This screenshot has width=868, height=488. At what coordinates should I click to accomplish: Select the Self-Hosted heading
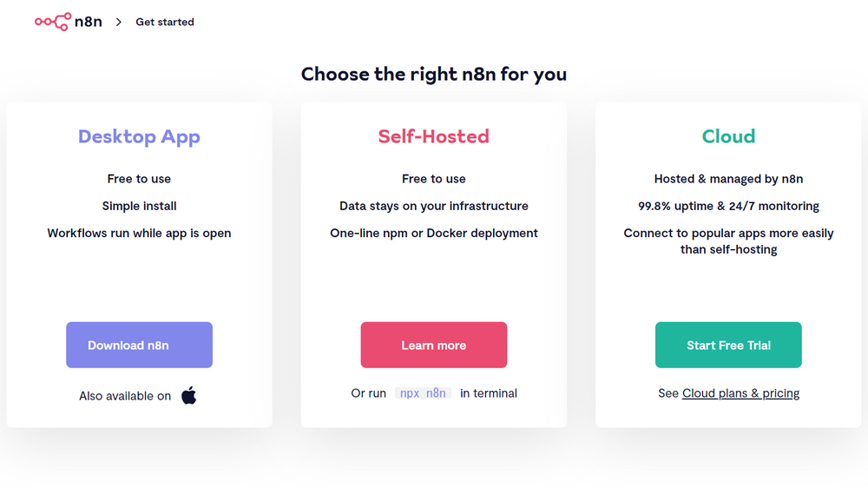(434, 136)
